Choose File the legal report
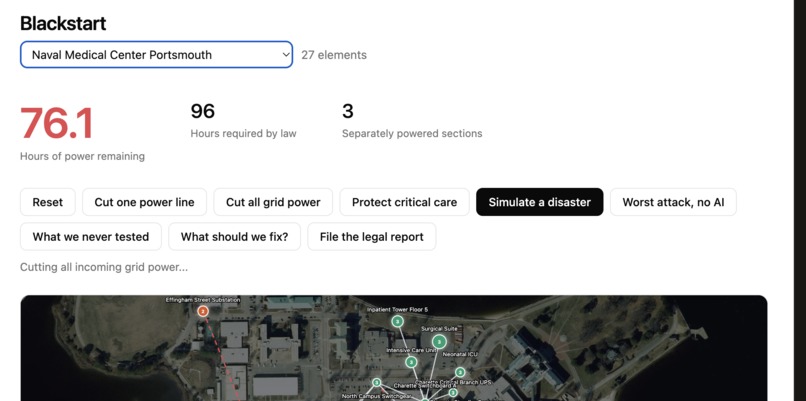Screen dimensions: 806x401 (x=372, y=236)
